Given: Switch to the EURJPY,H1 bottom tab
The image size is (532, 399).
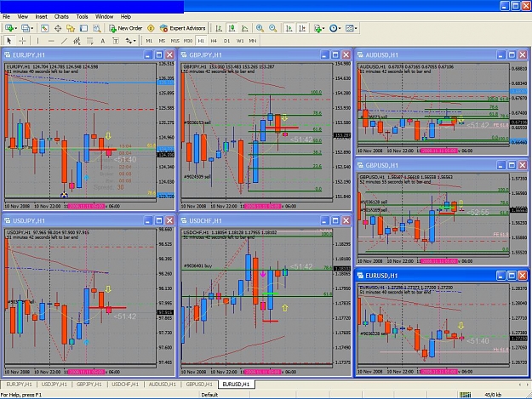Looking at the screenshot, I should tap(19, 385).
